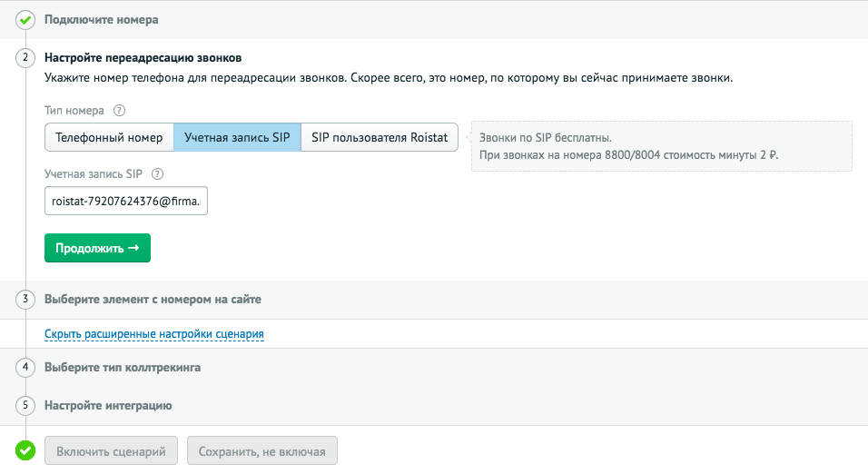Screen dimensions: 868x474
Task: Click the green completion checkmark at bottom
Action: [x=25, y=450]
